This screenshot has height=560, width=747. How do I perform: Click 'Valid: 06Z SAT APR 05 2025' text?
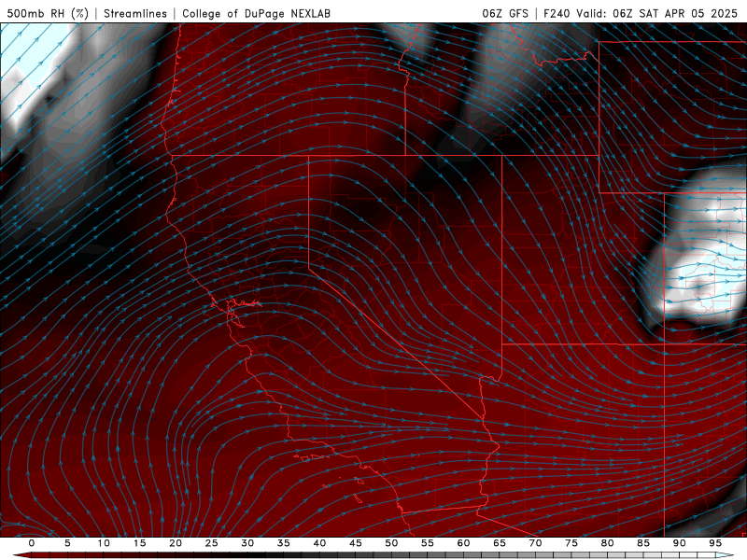pos(657,13)
